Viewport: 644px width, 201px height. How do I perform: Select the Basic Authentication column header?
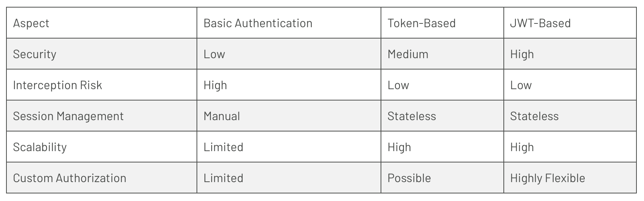(x=258, y=23)
